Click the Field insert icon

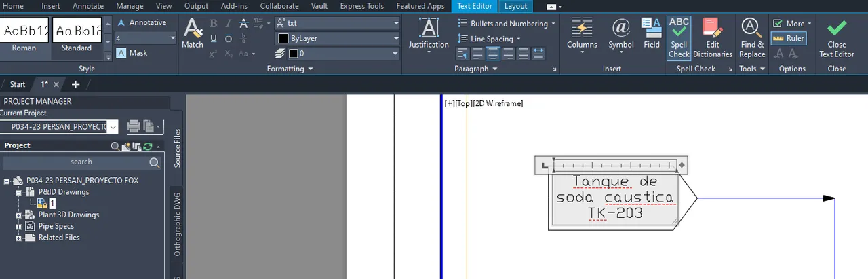(x=652, y=33)
